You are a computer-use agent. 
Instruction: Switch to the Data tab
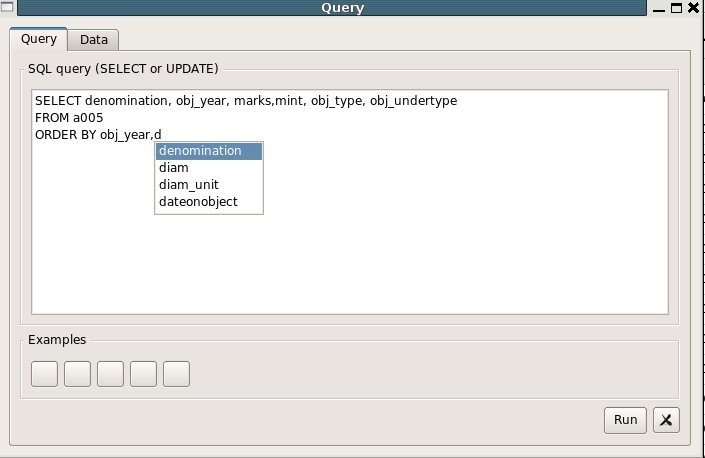click(x=94, y=40)
